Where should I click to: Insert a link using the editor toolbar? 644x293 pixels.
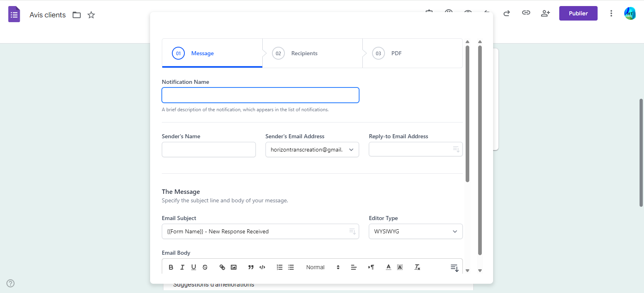[x=222, y=267]
